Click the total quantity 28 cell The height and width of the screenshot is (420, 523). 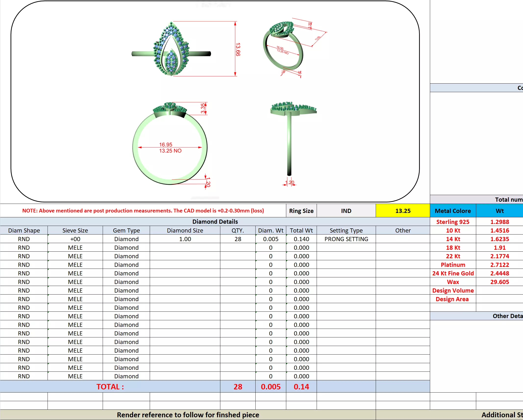click(x=238, y=386)
